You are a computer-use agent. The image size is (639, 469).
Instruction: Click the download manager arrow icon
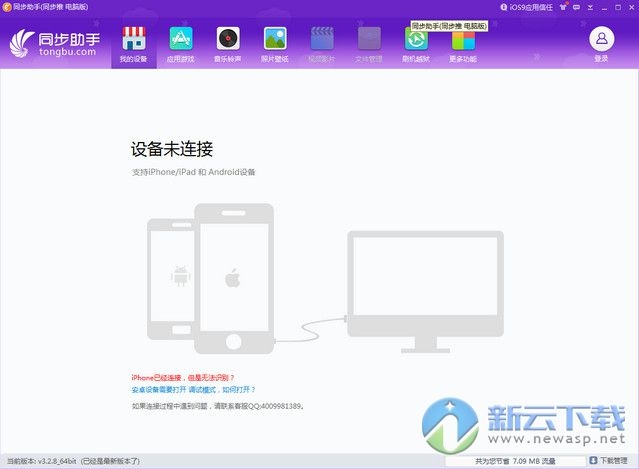click(593, 460)
